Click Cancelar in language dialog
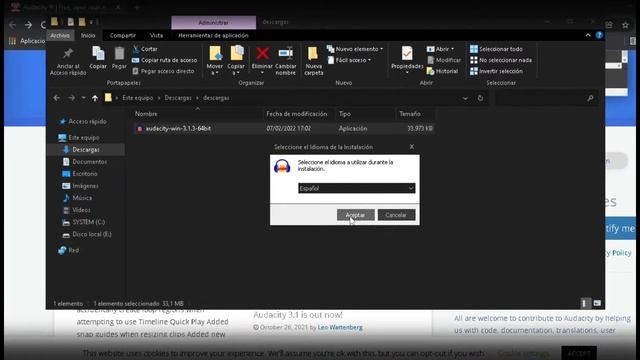640x360 pixels. tap(396, 215)
